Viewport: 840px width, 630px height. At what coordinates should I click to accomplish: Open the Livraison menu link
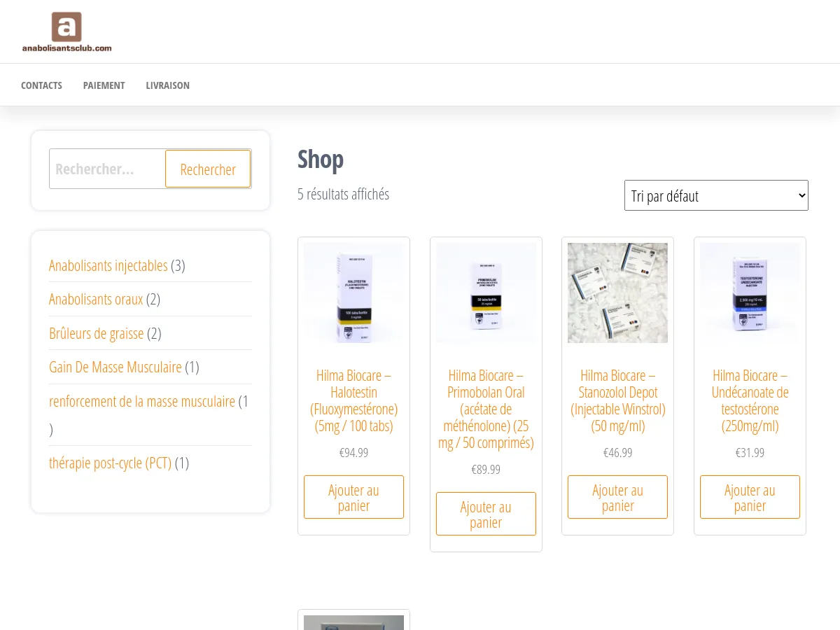[167, 85]
